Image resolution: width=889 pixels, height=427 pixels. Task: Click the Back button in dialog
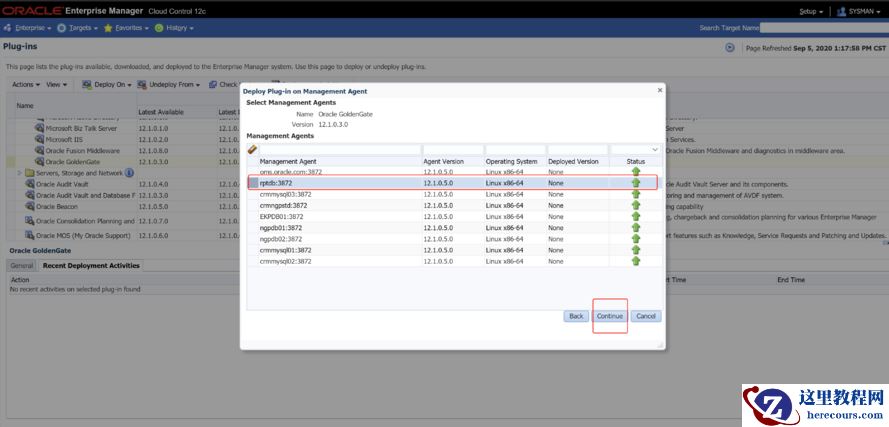[575, 316]
